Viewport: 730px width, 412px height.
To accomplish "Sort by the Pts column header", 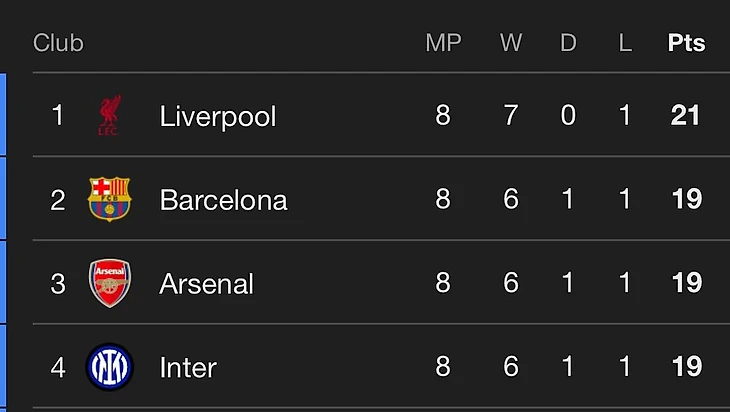I will 686,43.
